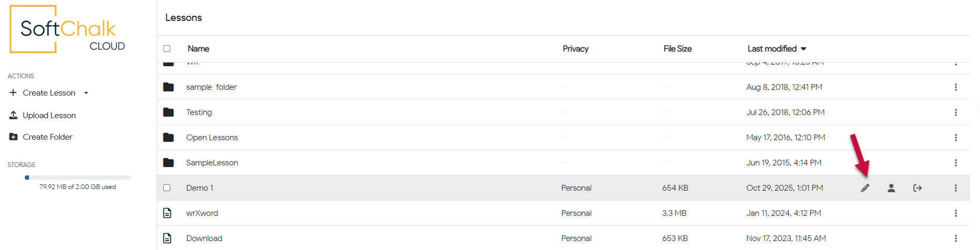This screenshot has width=980, height=250.
Task: Click the export arrow icon for Demo 1
Action: pos(917,188)
